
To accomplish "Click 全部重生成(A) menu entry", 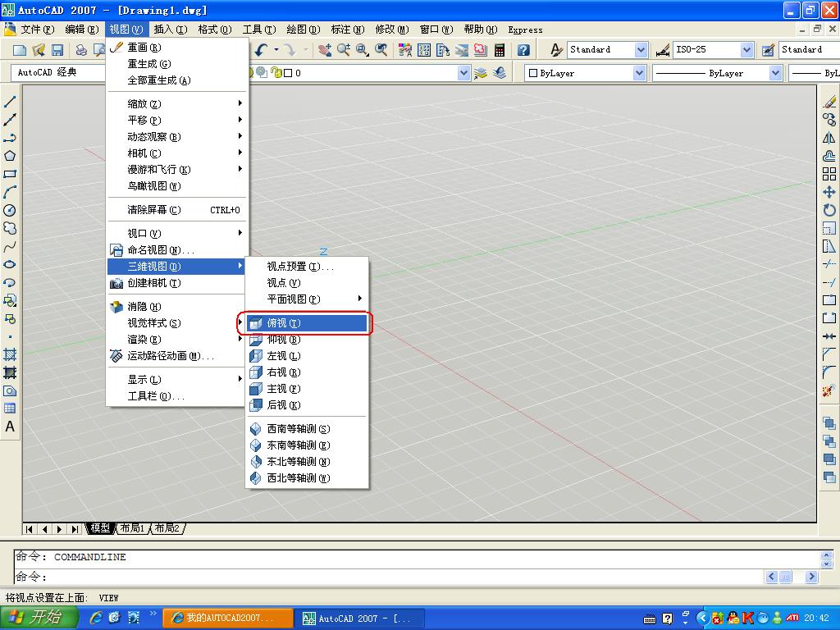I will coord(178,80).
